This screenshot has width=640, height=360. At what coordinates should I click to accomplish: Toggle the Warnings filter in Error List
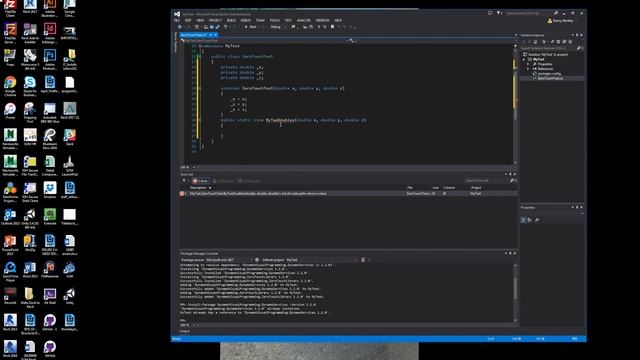[223, 181]
